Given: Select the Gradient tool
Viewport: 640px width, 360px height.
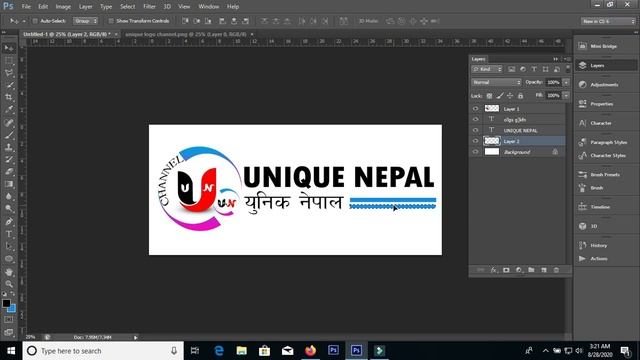Looking at the screenshot, I should pos(9,184).
